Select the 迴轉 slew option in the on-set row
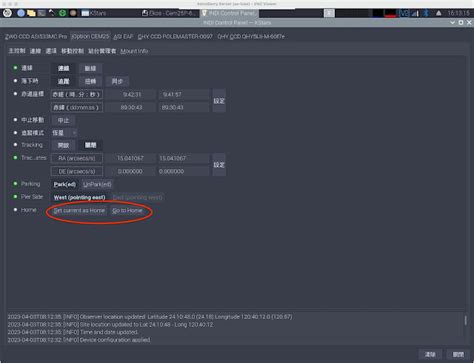474x363 pixels. (90, 81)
